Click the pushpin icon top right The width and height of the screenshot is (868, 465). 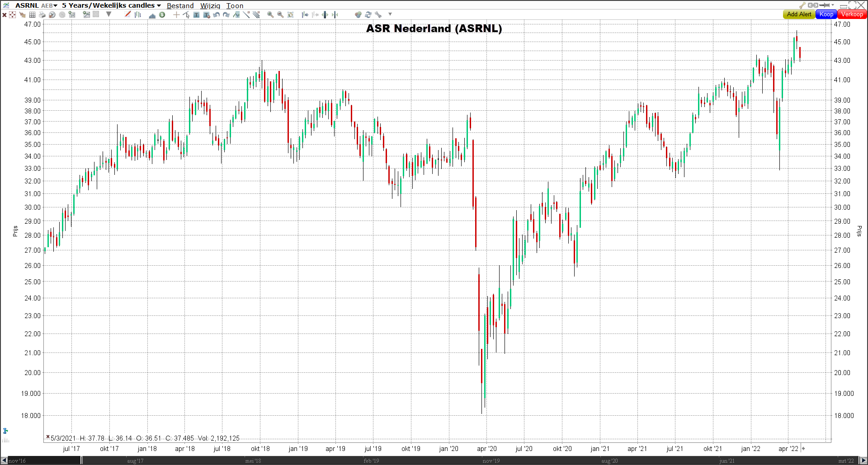pyautogui.click(x=825, y=5)
